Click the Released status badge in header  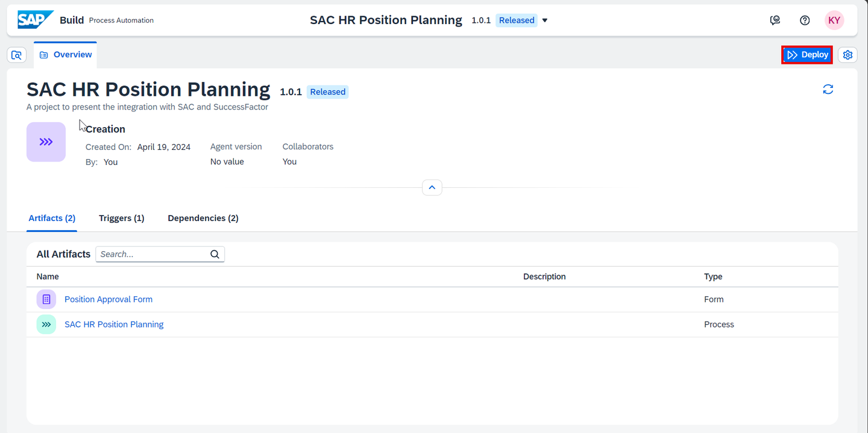[517, 20]
